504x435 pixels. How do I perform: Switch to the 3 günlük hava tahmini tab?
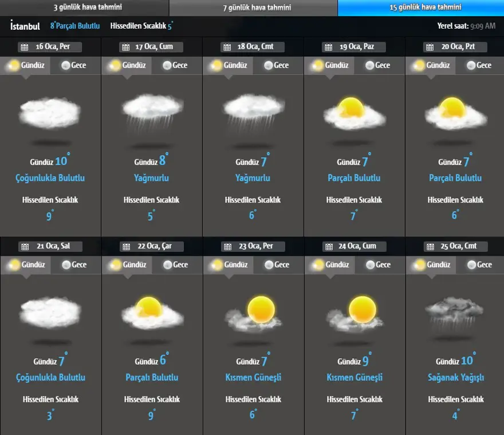[x=84, y=7]
